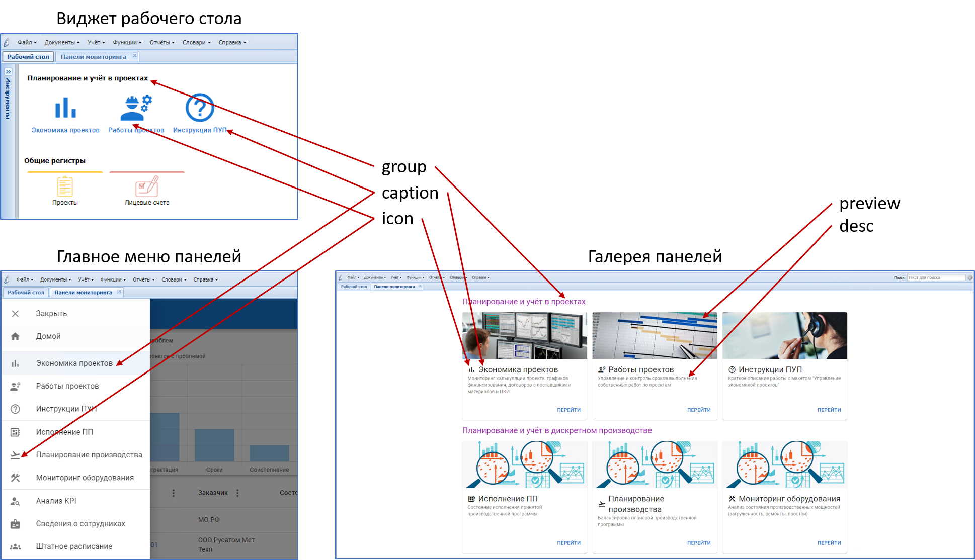Screen dimensions: 975x560
Task: Click Закрыть X icon in side menu
Action: 16,314
